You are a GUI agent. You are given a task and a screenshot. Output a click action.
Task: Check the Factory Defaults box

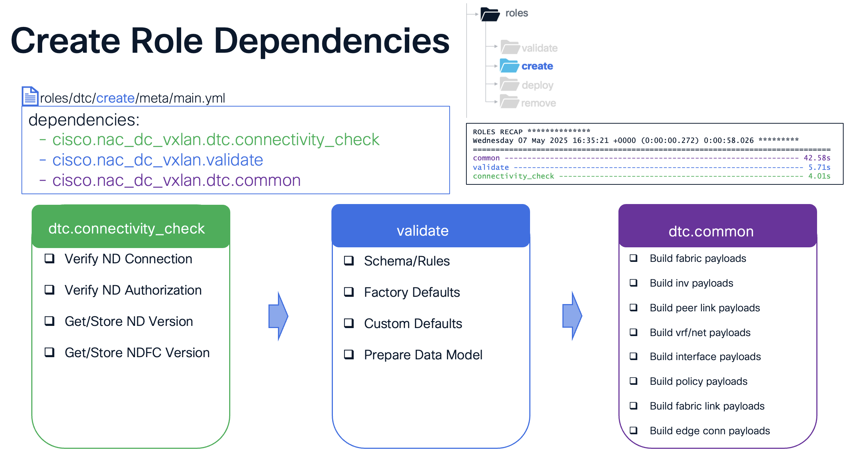[349, 292]
